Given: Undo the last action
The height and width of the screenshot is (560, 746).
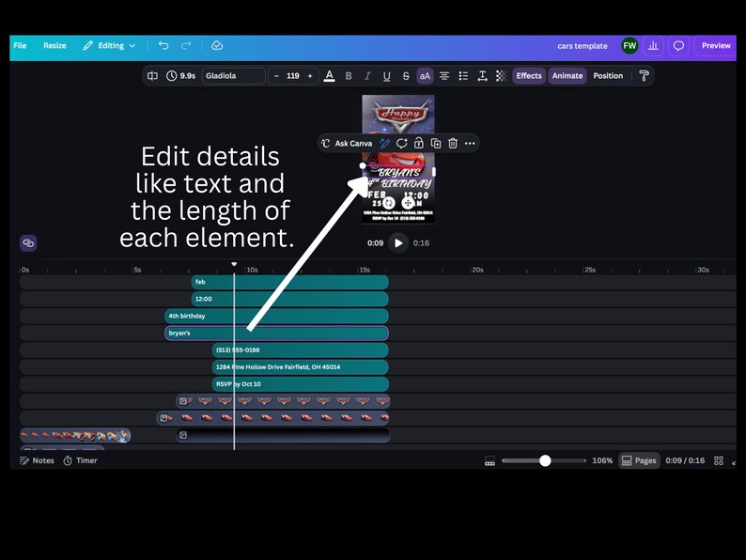Looking at the screenshot, I should click(x=163, y=46).
